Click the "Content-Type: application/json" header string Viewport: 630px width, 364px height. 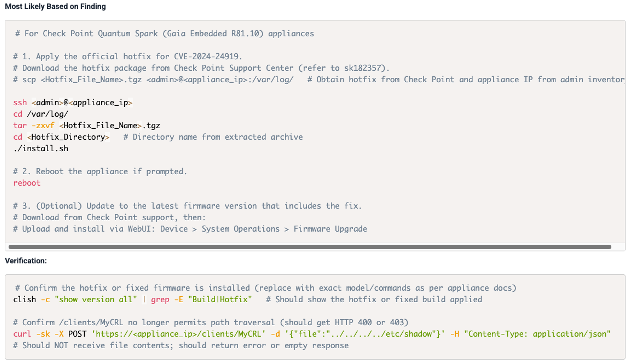click(537, 334)
